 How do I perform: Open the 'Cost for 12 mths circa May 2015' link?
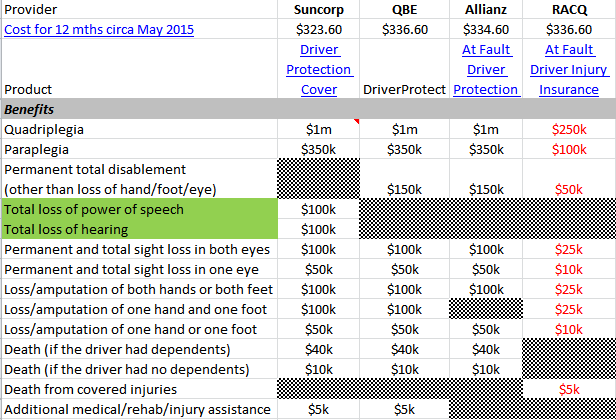coord(99,29)
